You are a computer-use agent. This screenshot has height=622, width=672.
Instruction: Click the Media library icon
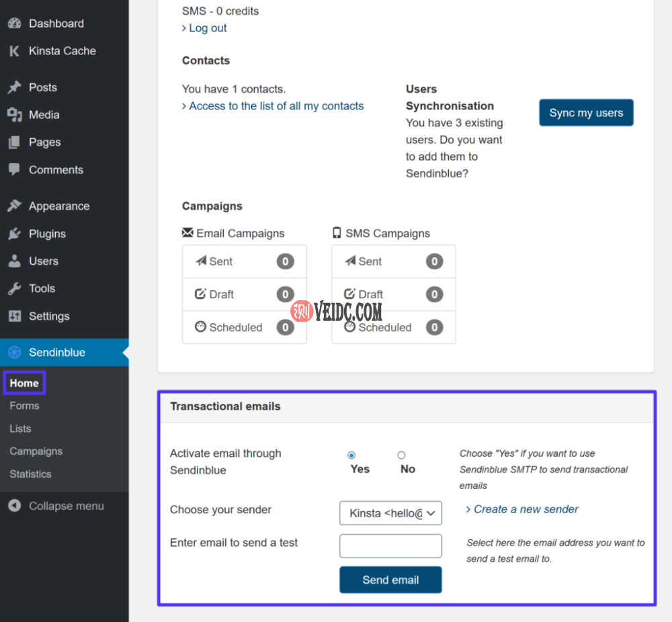point(14,115)
